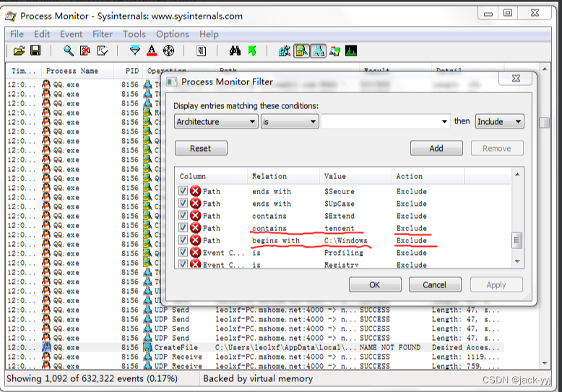Open the Highlight toolbar icon with red A
Image resolution: width=562 pixels, height=392 pixels.
tap(152, 51)
